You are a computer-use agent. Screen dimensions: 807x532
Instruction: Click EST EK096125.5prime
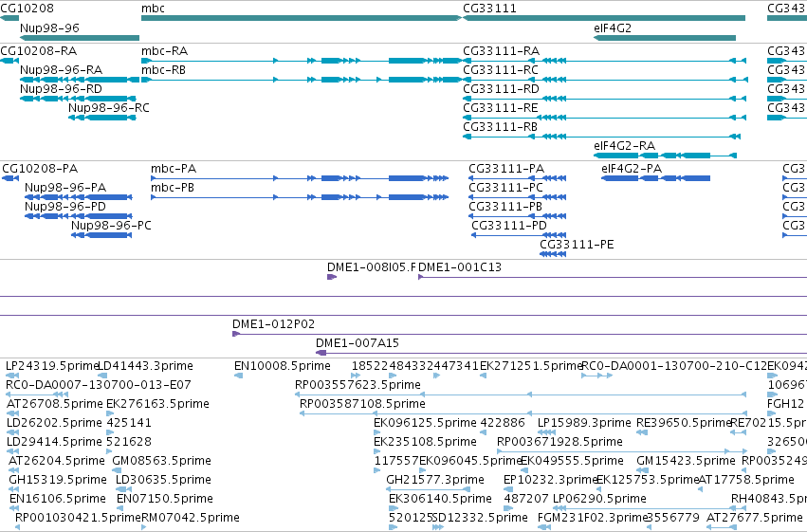(377, 432)
